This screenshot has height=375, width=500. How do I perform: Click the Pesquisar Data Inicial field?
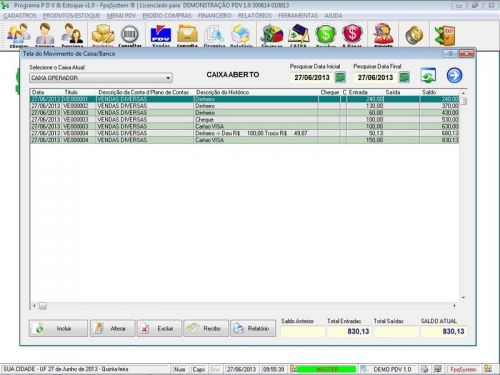(x=312, y=78)
